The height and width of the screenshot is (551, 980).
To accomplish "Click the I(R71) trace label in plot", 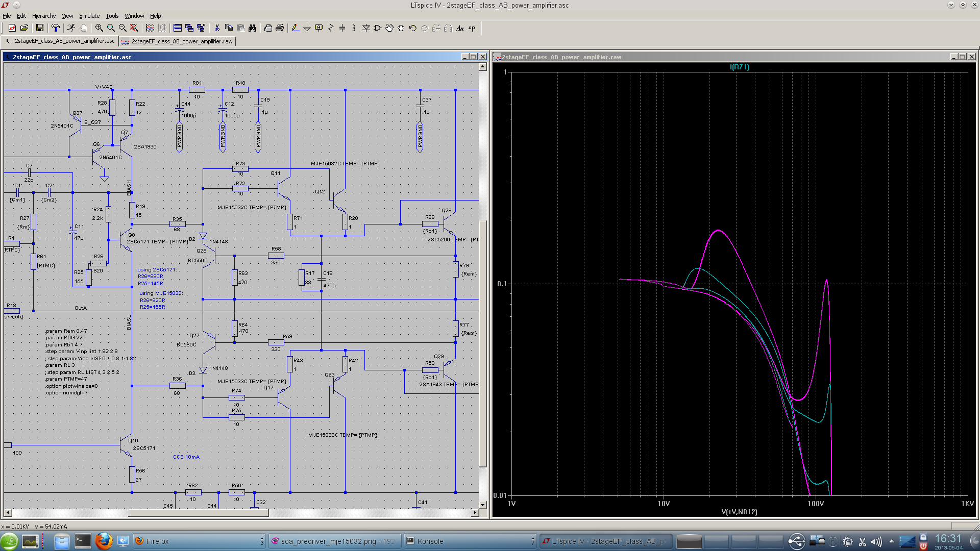I will coord(739,67).
